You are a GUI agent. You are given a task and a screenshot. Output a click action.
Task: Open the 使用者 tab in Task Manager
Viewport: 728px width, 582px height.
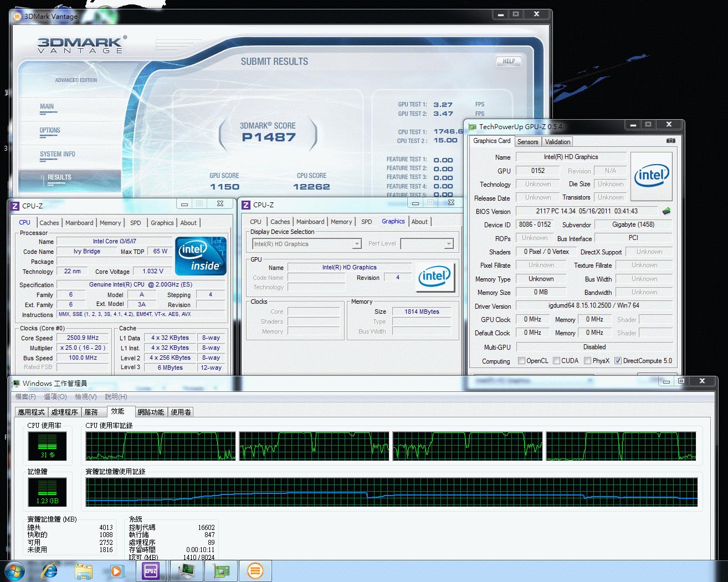[181, 412]
